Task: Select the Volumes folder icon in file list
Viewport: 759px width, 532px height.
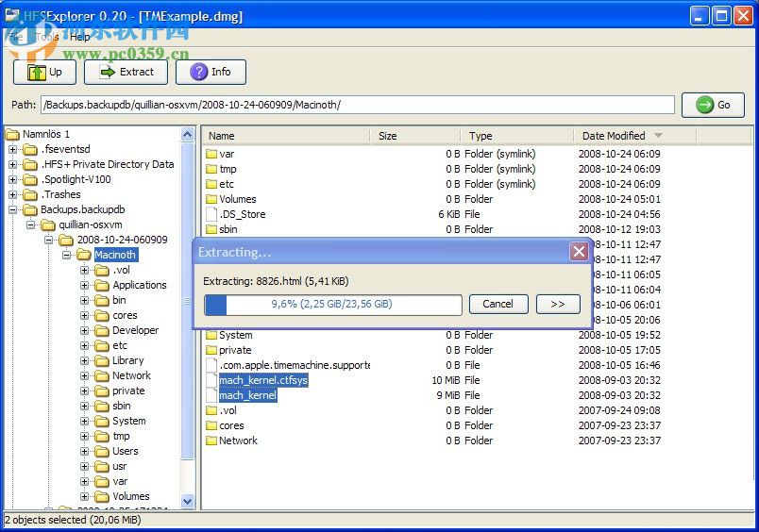Action: tap(211, 199)
